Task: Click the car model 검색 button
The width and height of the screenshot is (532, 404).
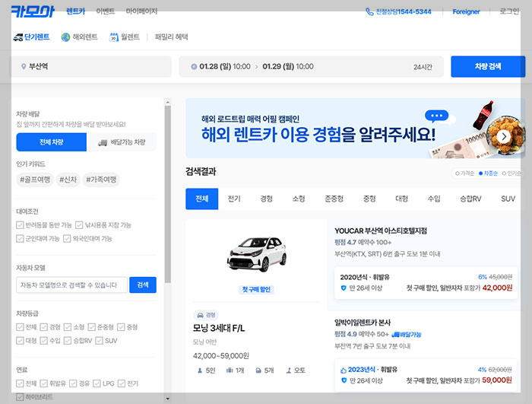Action: coord(143,285)
